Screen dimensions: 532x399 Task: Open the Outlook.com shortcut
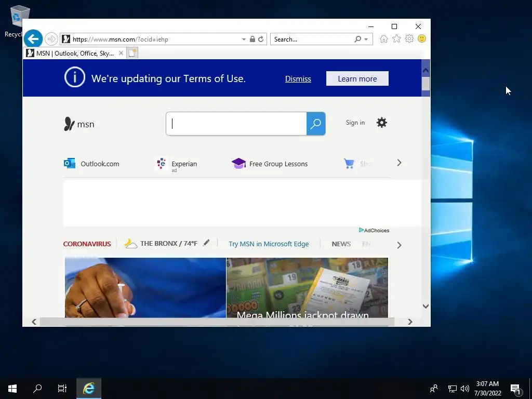pos(91,164)
